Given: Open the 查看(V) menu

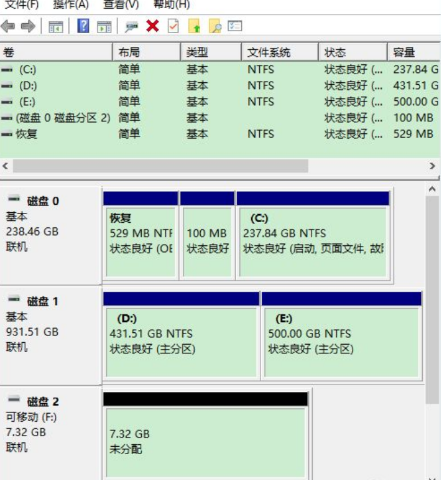Looking at the screenshot, I should [121, 5].
